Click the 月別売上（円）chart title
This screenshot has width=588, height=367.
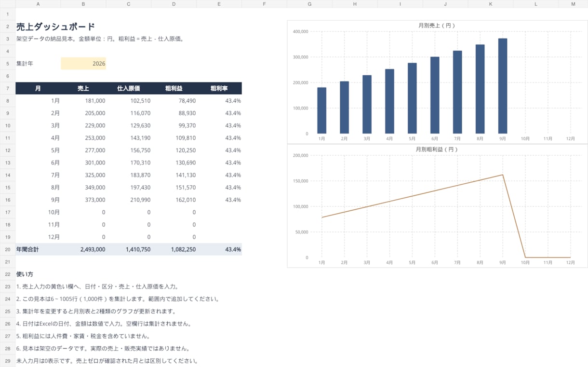click(x=437, y=25)
